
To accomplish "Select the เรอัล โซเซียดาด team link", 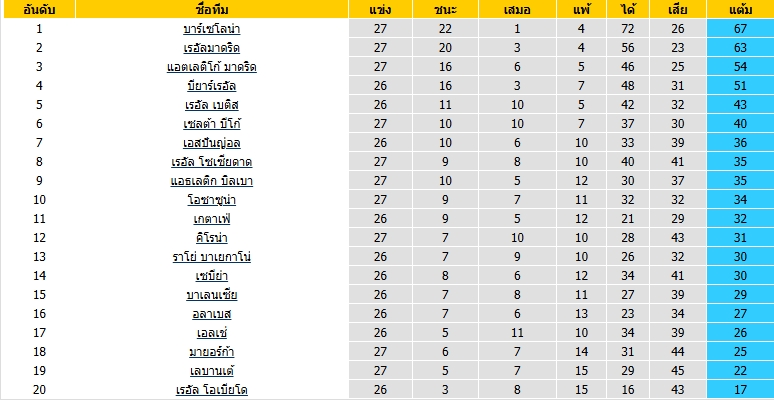I will 211,161.
